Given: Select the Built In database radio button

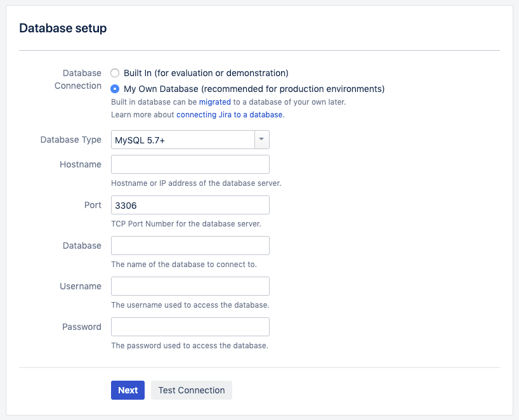Looking at the screenshot, I should (x=115, y=73).
